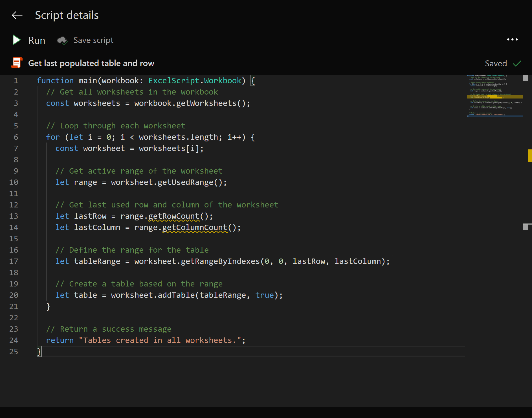Image resolution: width=532 pixels, height=418 pixels.
Task: Click 'getUsedRange' call on line 10
Action: [185, 182]
